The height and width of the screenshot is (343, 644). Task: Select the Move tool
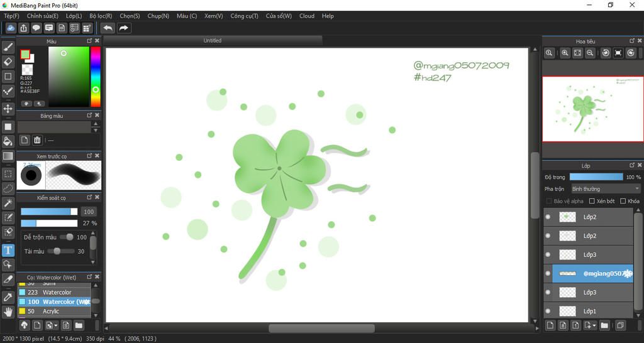click(x=8, y=108)
